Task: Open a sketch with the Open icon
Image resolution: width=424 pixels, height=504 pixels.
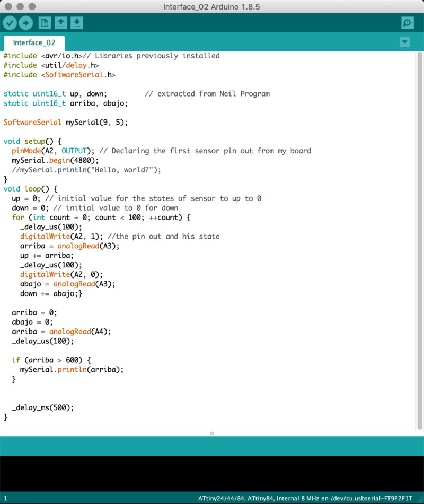Action: tap(61, 23)
